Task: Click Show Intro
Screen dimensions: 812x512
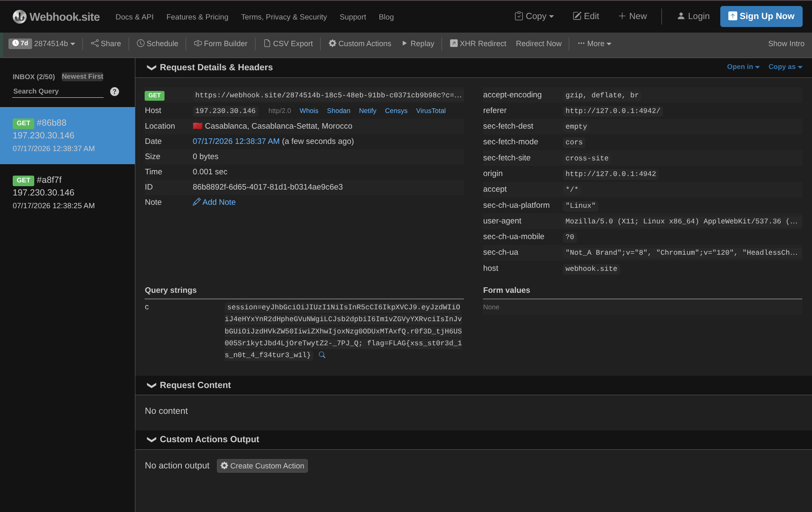Action: click(x=786, y=44)
